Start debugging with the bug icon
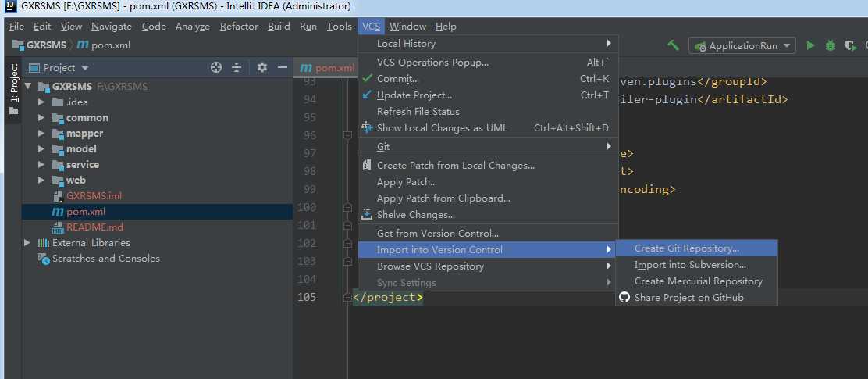The height and width of the screenshot is (379, 868). click(831, 46)
